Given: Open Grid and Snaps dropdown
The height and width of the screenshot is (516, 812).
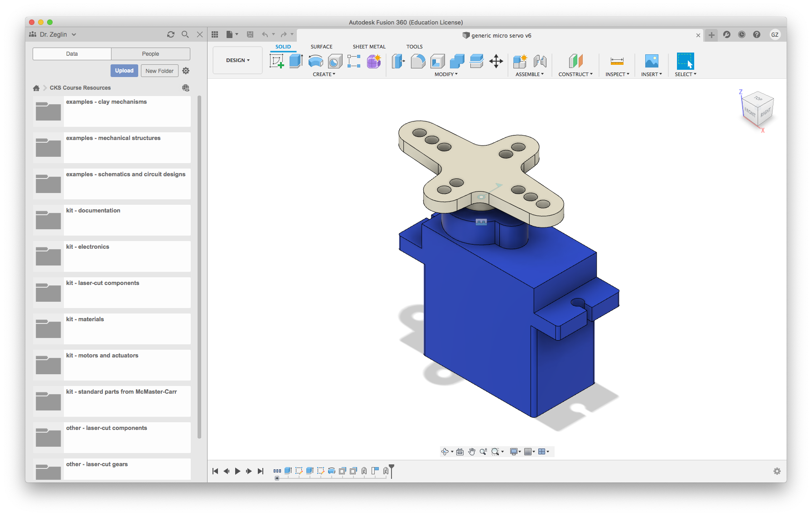Looking at the screenshot, I should coord(529,452).
